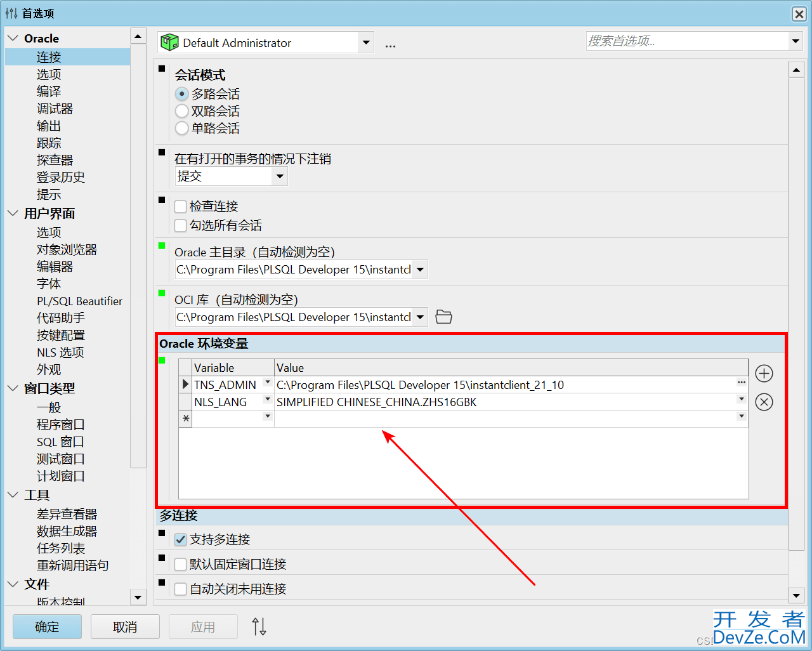The image size is (812, 651).
Task: Open the 数据生成器 preferences page
Action: [x=67, y=531]
